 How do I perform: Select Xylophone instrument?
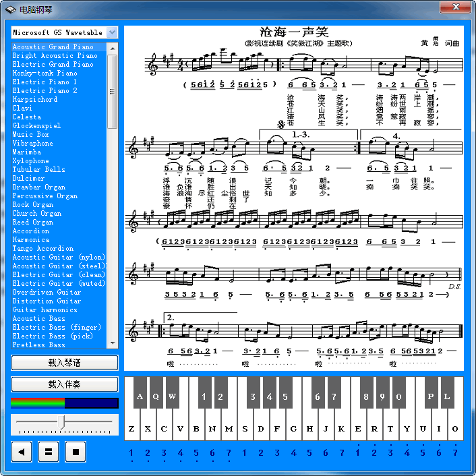(59, 161)
